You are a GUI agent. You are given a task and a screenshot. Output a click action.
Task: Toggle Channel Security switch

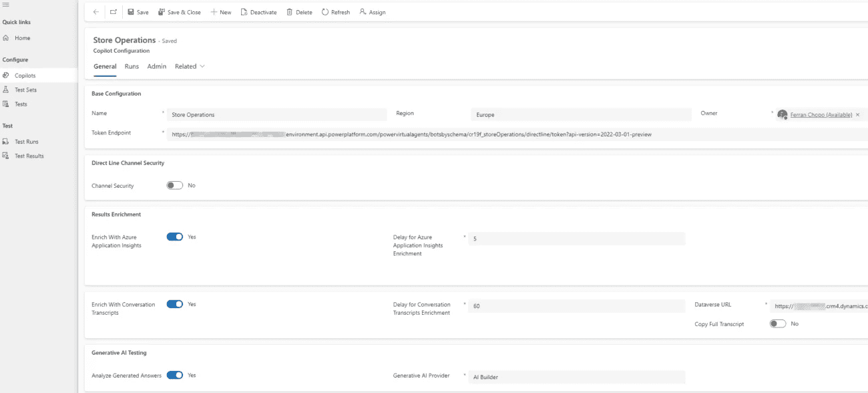point(175,185)
